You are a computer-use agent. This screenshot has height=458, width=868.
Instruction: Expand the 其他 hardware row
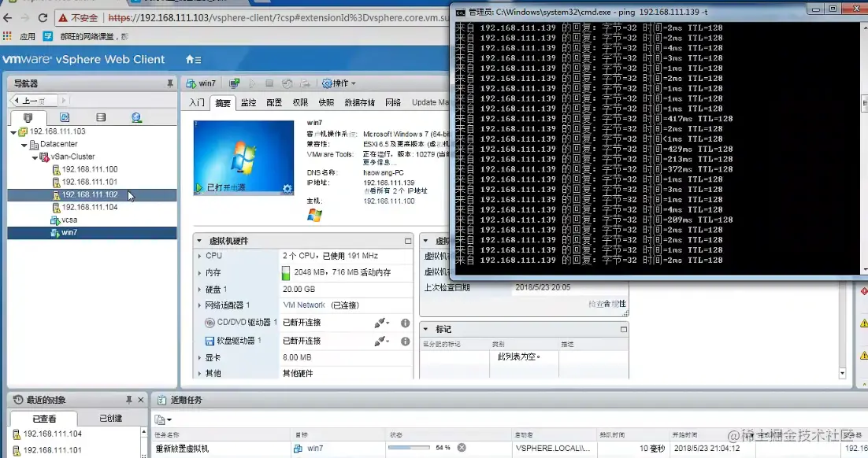tap(200, 373)
